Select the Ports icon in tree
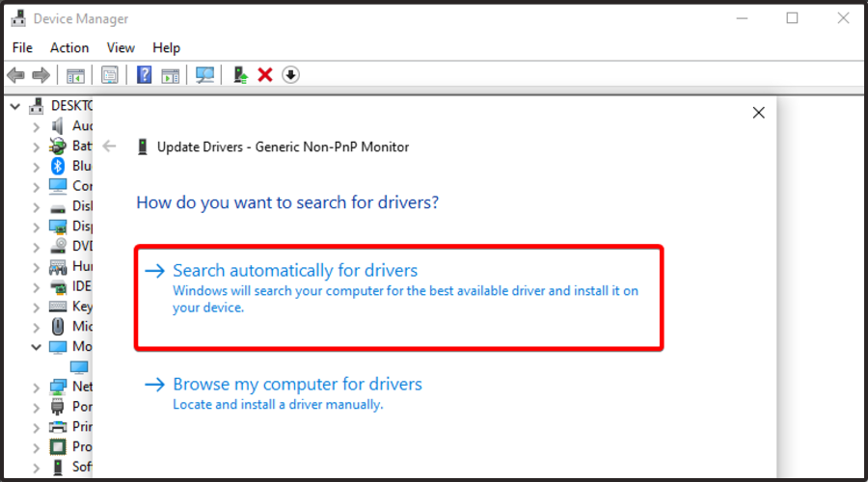Image resolution: width=868 pixels, height=482 pixels. click(58, 407)
